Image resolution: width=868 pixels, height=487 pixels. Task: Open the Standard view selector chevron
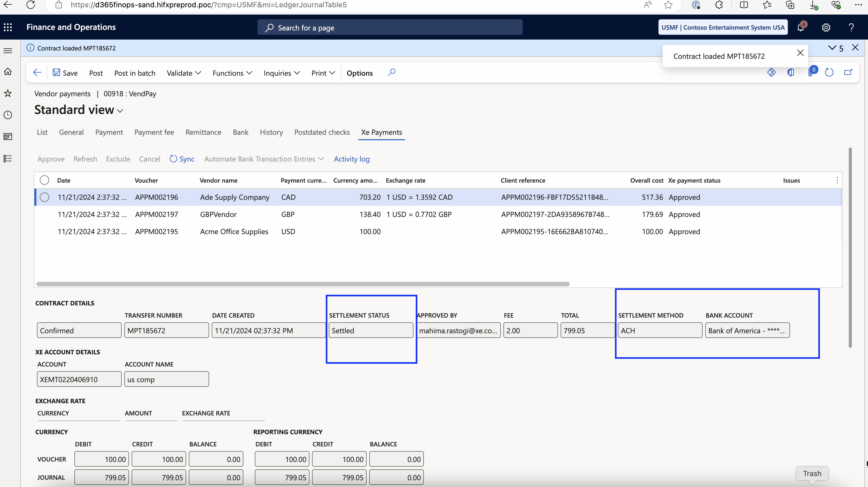click(120, 111)
